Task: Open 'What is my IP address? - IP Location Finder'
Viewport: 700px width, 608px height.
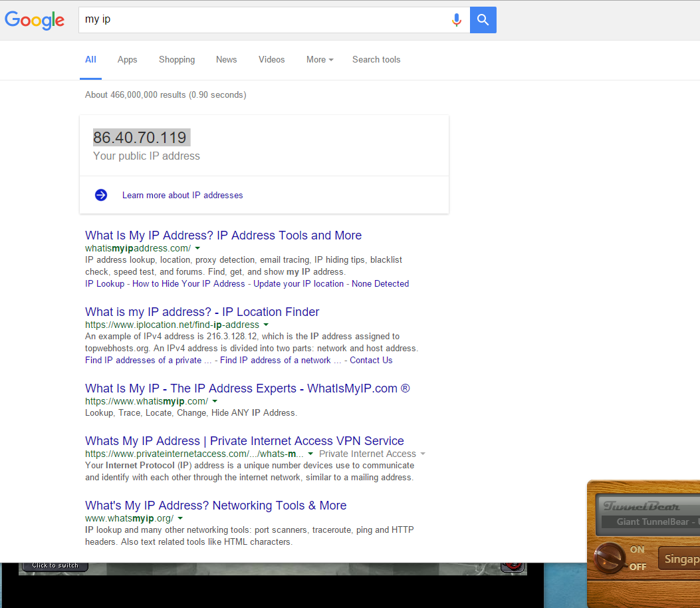Action: pos(202,312)
